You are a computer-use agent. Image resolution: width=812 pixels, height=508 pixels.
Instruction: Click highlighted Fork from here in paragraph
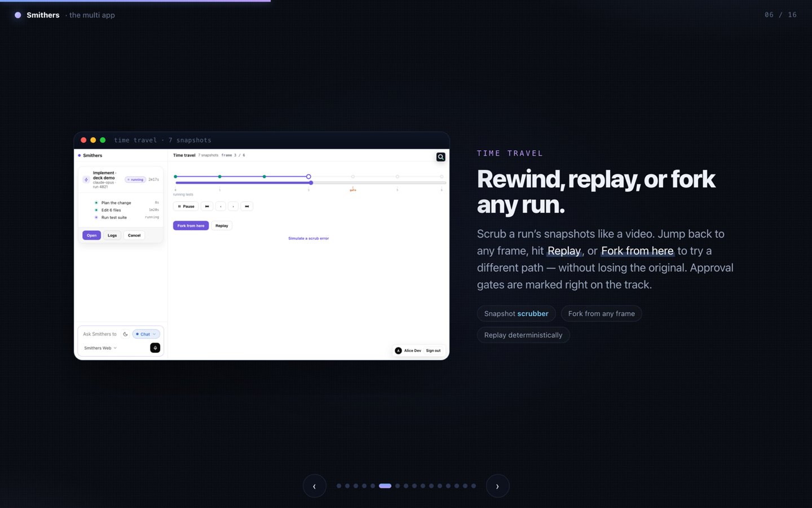(x=637, y=251)
